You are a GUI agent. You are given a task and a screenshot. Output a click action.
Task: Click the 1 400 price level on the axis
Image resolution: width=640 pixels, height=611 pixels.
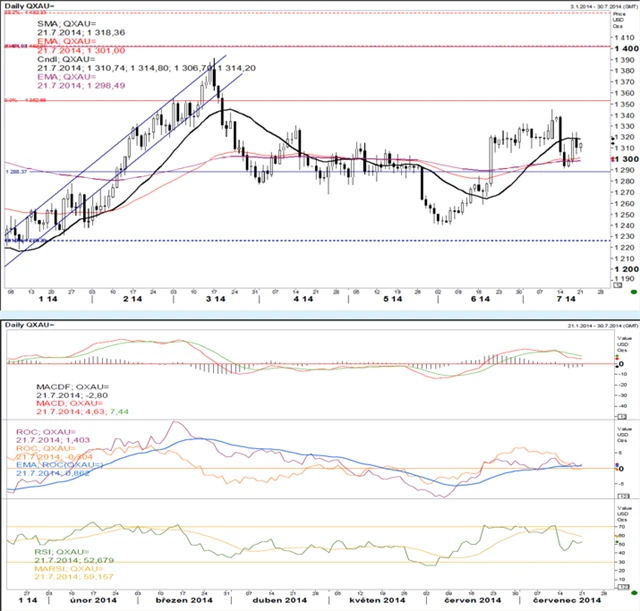pos(628,48)
